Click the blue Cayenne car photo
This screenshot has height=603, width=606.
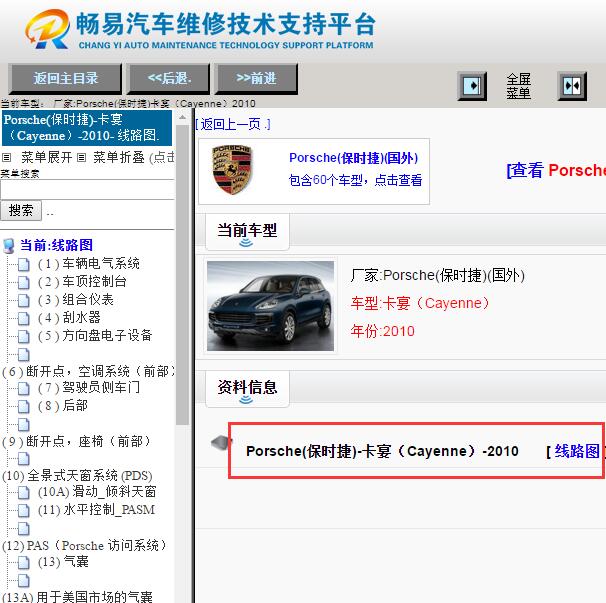coord(270,306)
